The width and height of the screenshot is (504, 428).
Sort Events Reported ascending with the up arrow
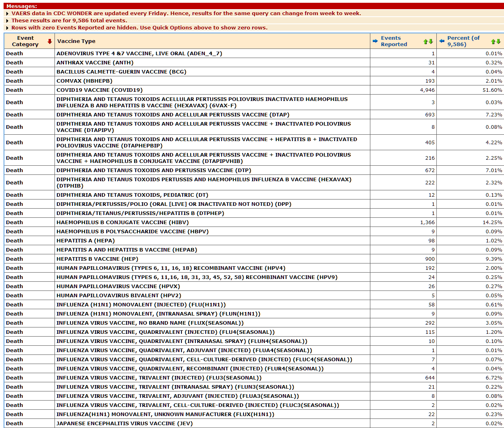click(x=426, y=41)
